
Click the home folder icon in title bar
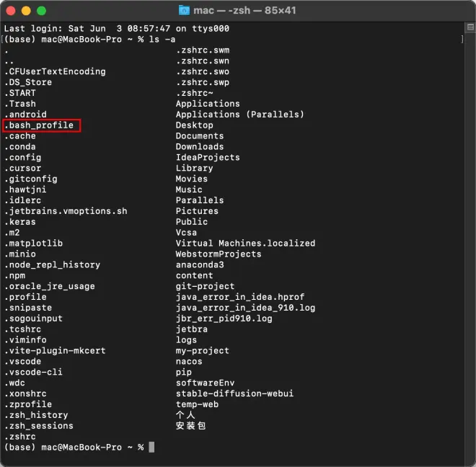point(184,10)
